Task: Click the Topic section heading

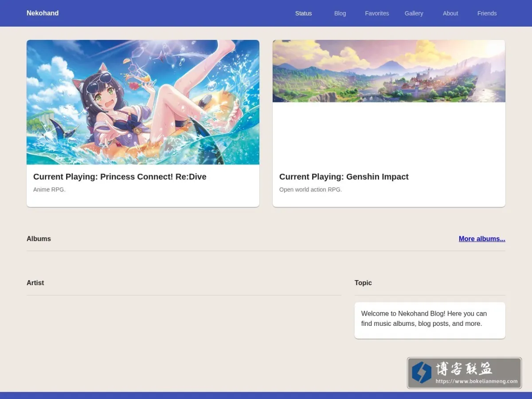Action: 363,283
